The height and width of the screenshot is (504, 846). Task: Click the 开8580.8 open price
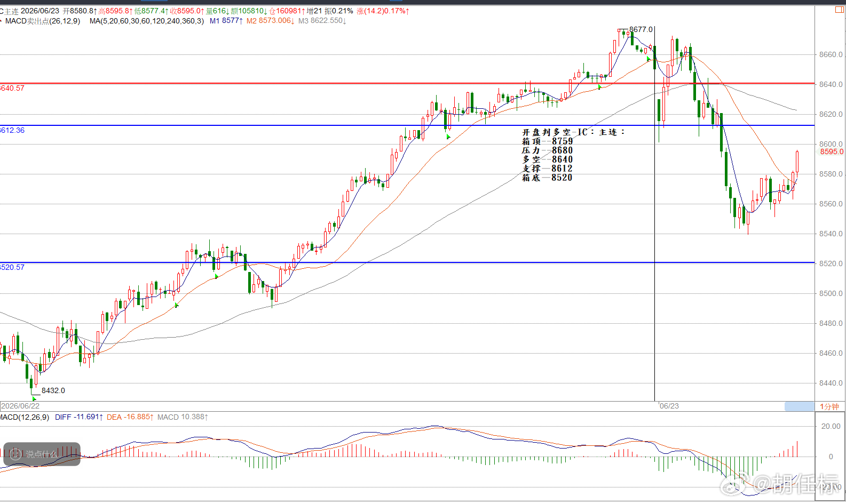click(x=80, y=11)
